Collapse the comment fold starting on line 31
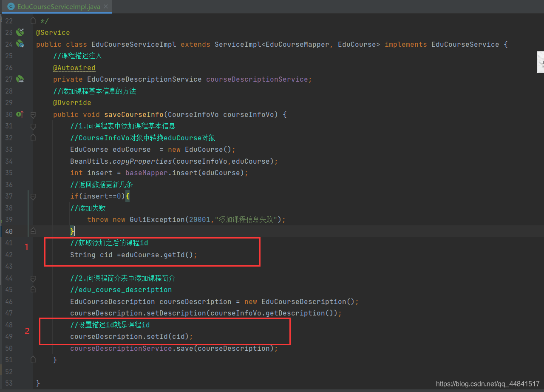This screenshot has width=544, height=392. pos(33,126)
